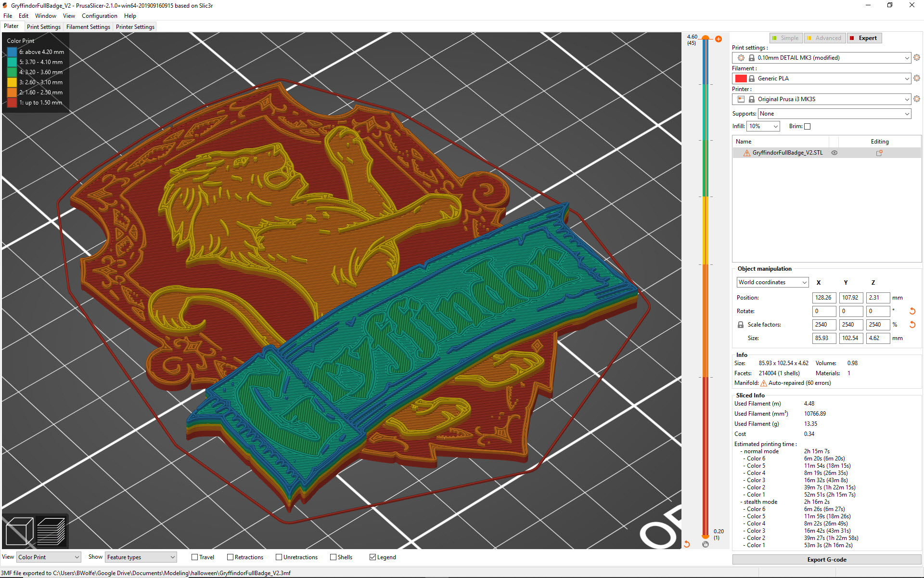924x578 pixels.
Task: Click the lock icon in the Filament preset
Action: 752,79
